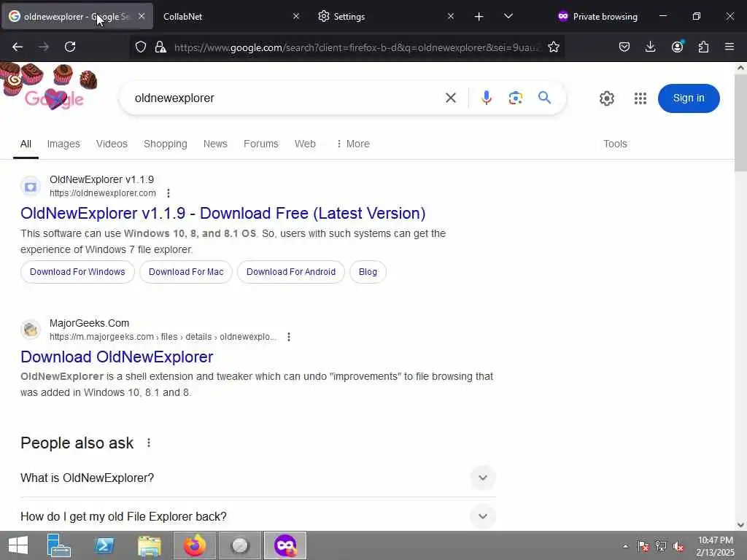Submit search with magnifier icon
This screenshot has width=747, height=560.
pyautogui.click(x=544, y=98)
